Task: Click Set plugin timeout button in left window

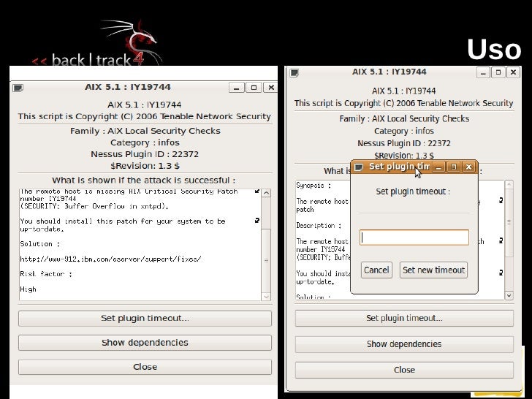Action: point(145,319)
